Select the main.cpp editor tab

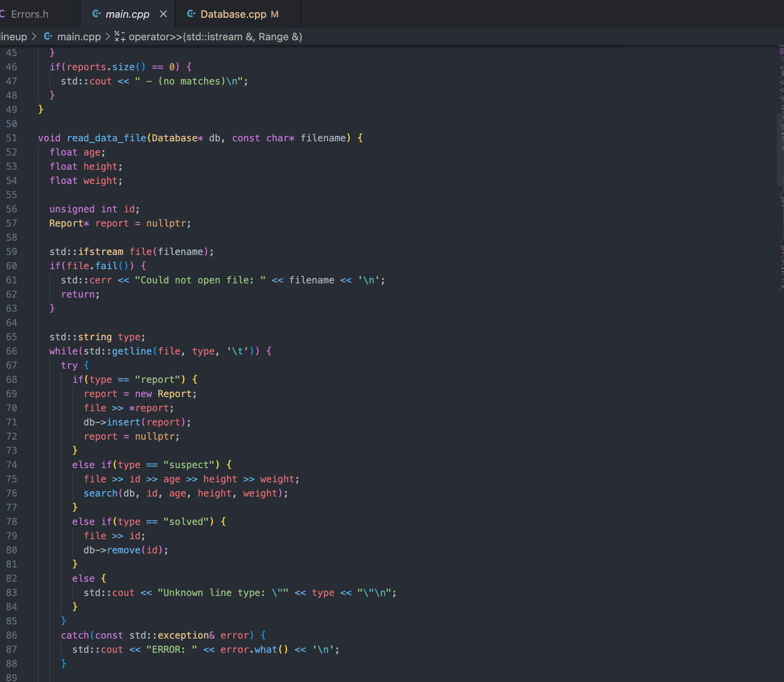(x=127, y=14)
